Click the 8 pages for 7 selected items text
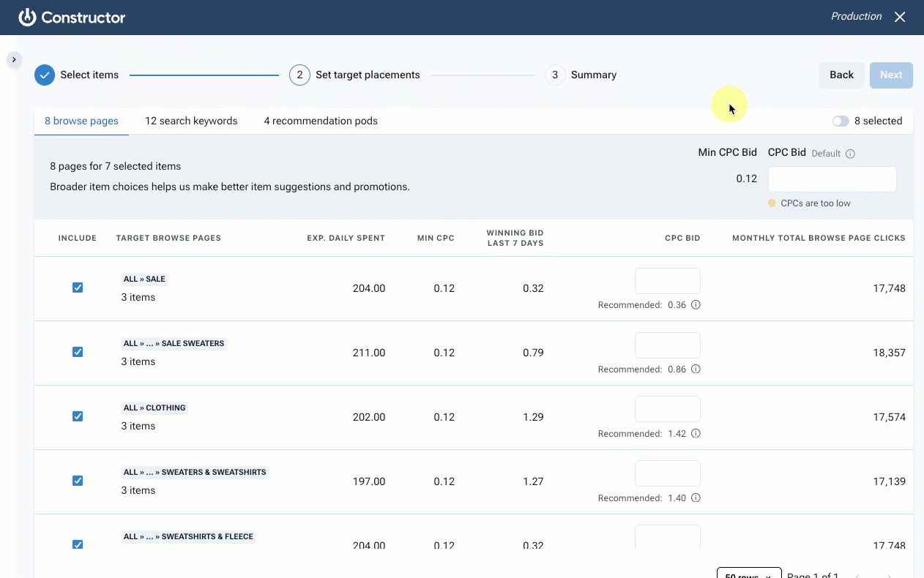 click(116, 166)
